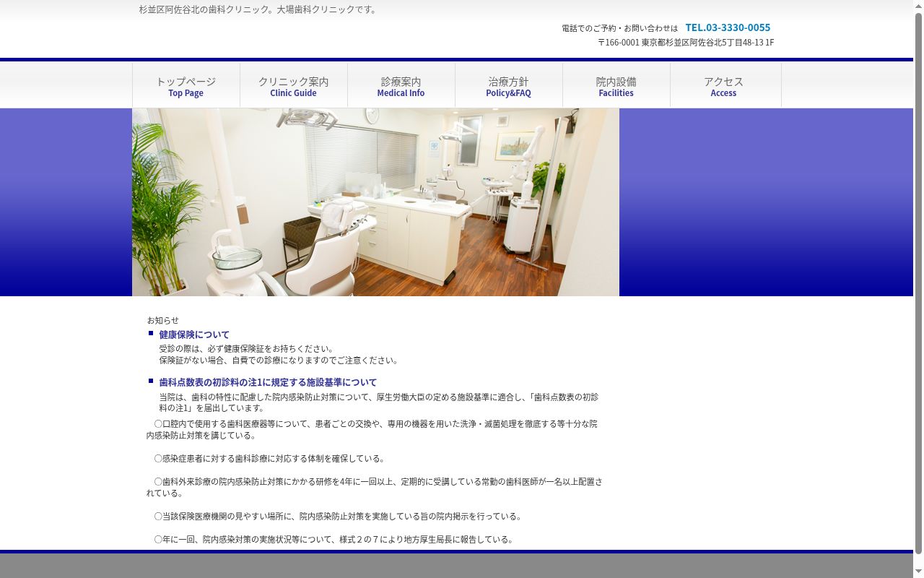Click the dental clinic room photo
924x578 pixels.
[x=375, y=202]
